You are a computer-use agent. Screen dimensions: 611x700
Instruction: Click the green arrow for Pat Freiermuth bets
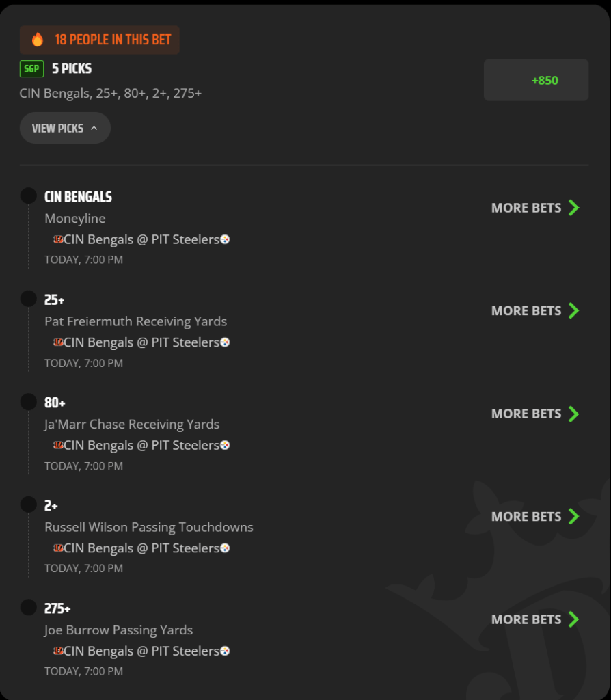click(573, 311)
